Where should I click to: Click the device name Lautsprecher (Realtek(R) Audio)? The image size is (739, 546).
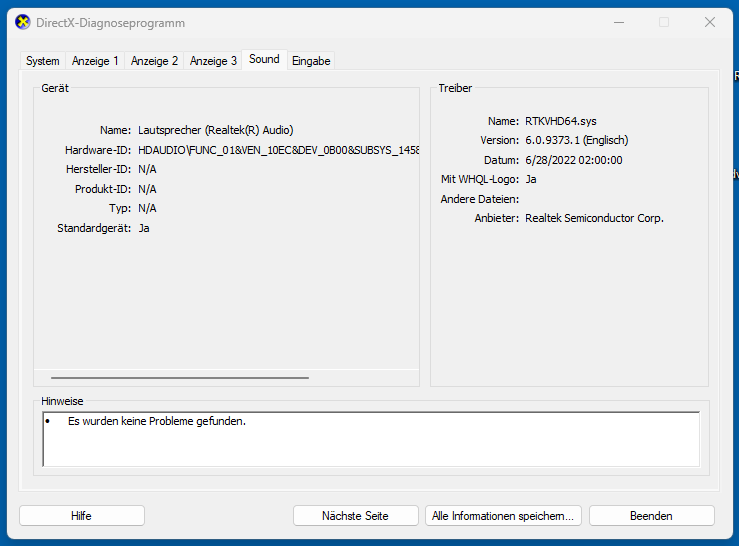click(215, 130)
